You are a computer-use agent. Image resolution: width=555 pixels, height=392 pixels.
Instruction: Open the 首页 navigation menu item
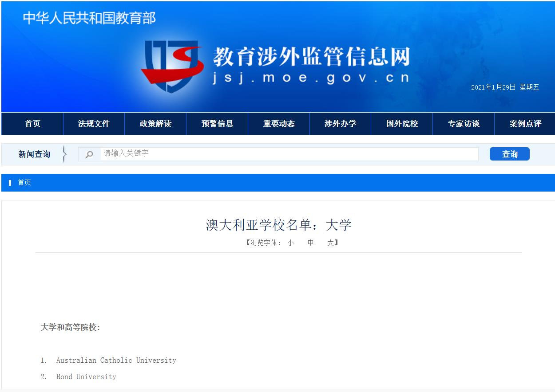pos(33,124)
